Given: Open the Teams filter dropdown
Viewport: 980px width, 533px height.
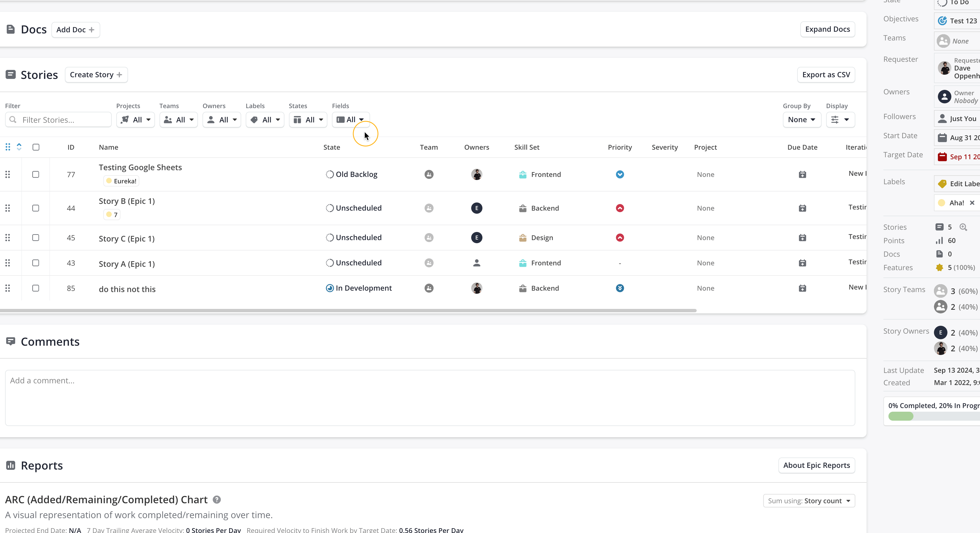Looking at the screenshot, I should (x=178, y=120).
